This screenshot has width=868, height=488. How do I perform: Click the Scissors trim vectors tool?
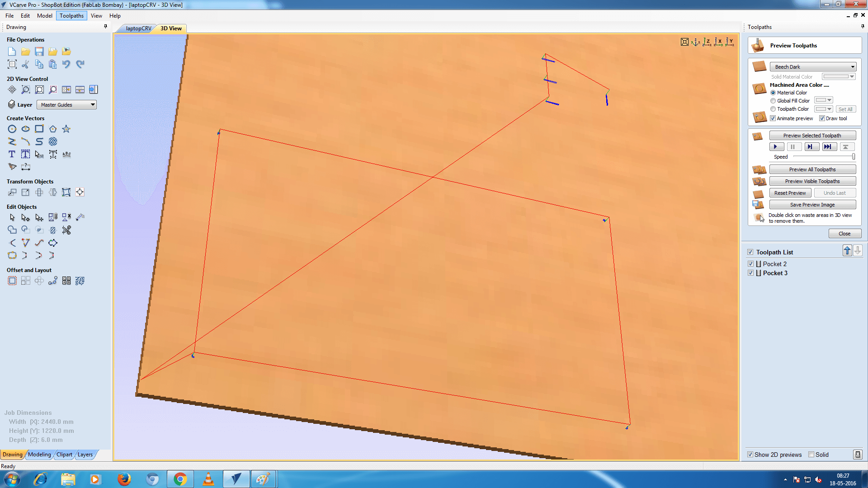66,230
